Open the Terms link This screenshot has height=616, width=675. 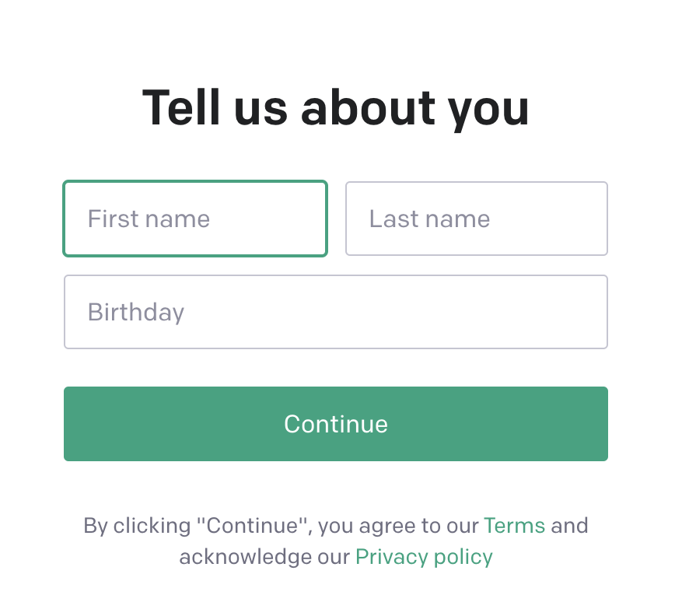pyautogui.click(x=514, y=526)
